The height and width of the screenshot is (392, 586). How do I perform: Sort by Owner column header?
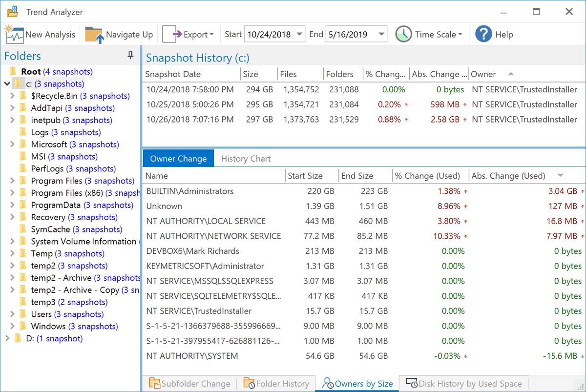[x=526, y=74]
